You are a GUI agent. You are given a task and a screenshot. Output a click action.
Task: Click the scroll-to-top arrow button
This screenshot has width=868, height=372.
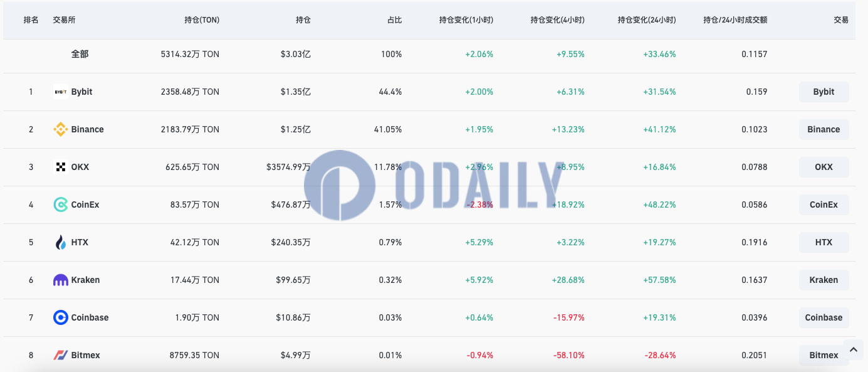[x=853, y=350]
